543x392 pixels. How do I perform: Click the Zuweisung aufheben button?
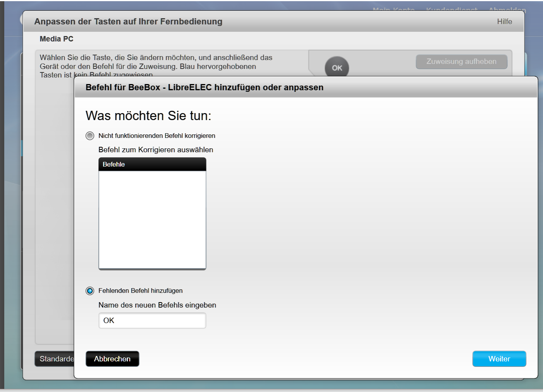coord(461,62)
